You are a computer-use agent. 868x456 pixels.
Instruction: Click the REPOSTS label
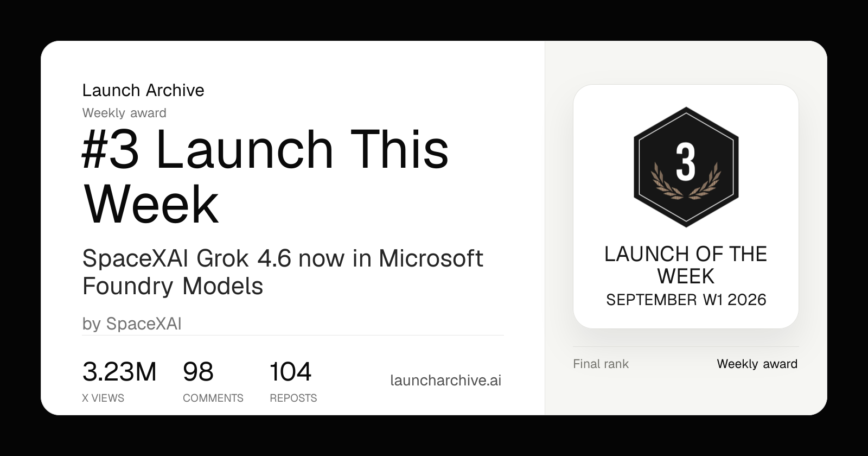coord(293,398)
